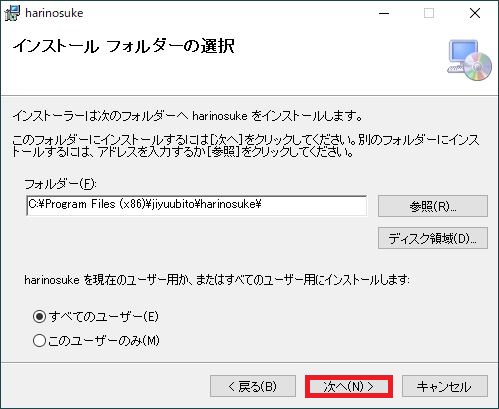Image resolution: width=499 pixels, height=409 pixels.
Task: Click the line starting インストーラーは次のフォルダーへ
Action: 187,116
